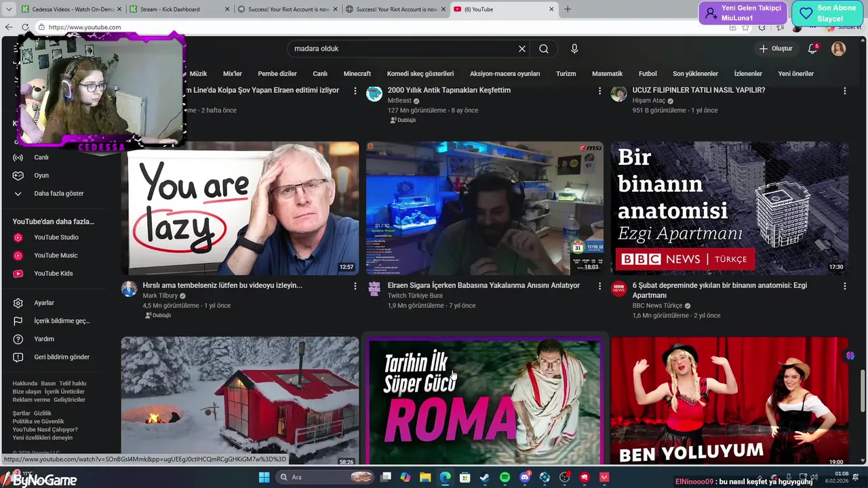868x488 pixels.
Task: Open Mark Tilbury channel avatar
Action: tap(129, 289)
